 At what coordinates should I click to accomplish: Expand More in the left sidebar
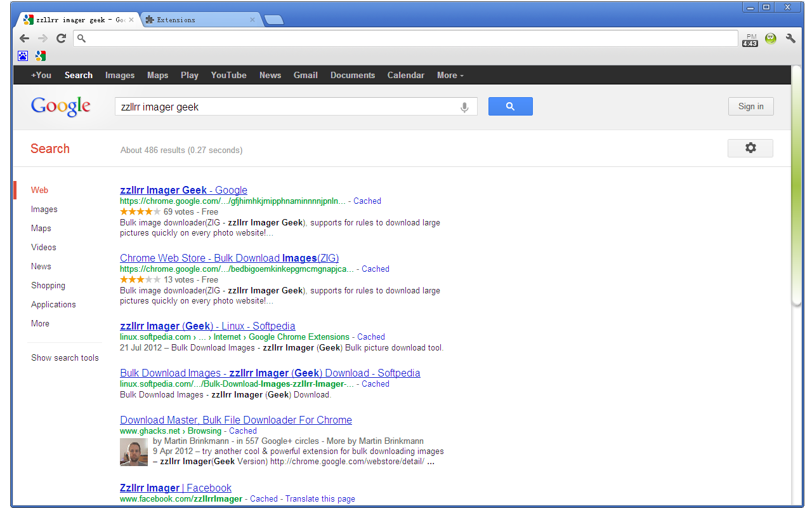[40, 323]
